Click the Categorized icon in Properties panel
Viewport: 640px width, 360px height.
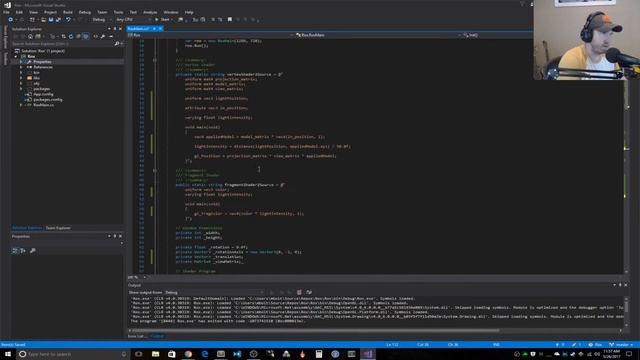(x=15, y=251)
